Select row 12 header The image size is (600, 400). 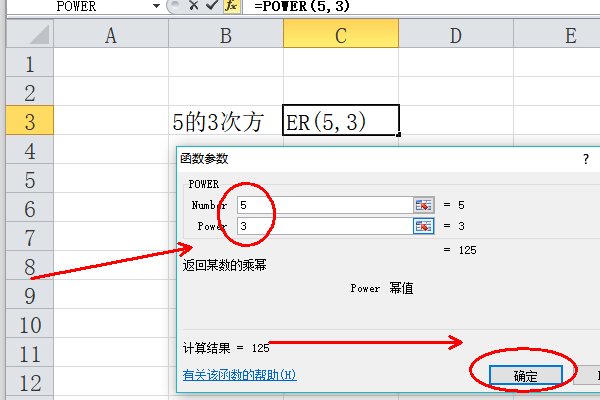pos(30,382)
